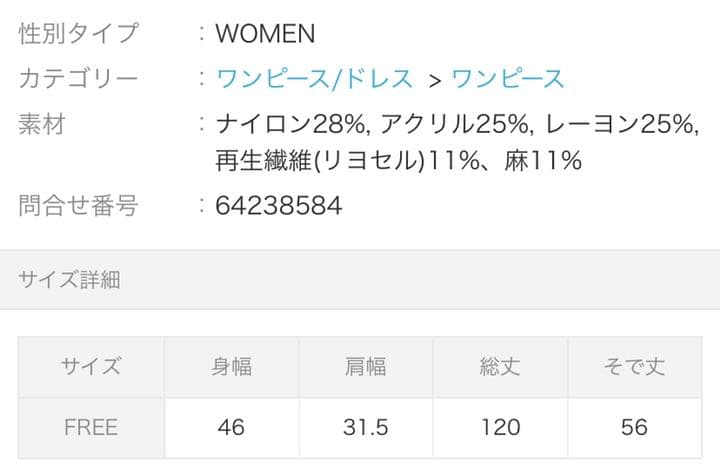Screen dimensions: 720x474
Task: Click the 総丈 column header
Action: tap(500, 367)
